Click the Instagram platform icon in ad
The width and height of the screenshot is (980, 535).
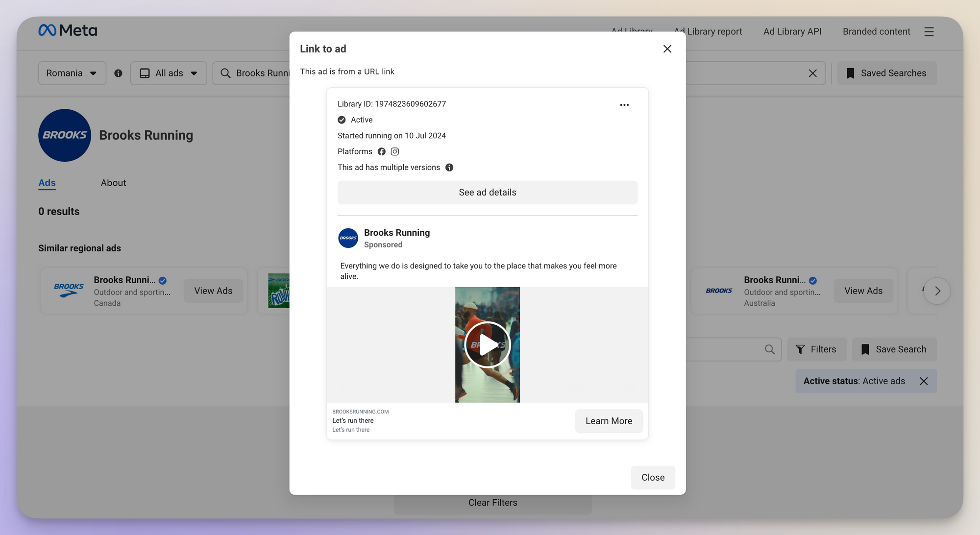coord(394,151)
